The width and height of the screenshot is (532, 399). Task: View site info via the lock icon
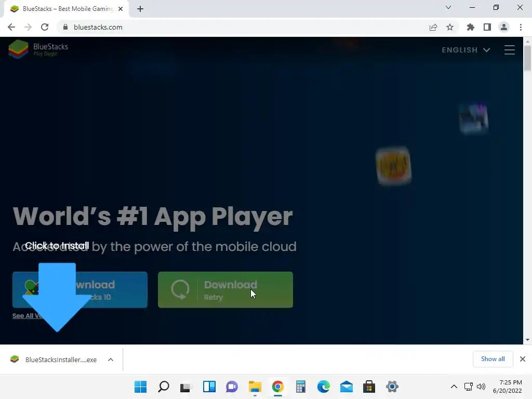click(65, 27)
